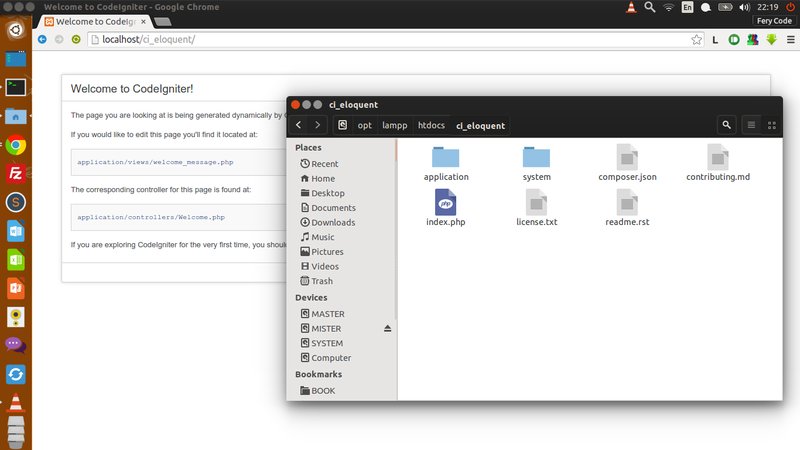Open the application folder
800x450 pixels.
click(445, 158)
